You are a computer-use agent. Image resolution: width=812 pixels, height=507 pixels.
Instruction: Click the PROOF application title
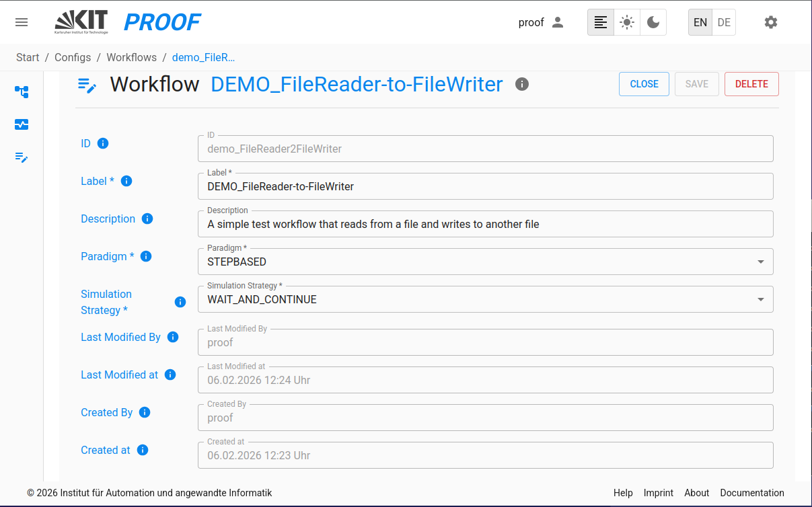click(162, 22)
